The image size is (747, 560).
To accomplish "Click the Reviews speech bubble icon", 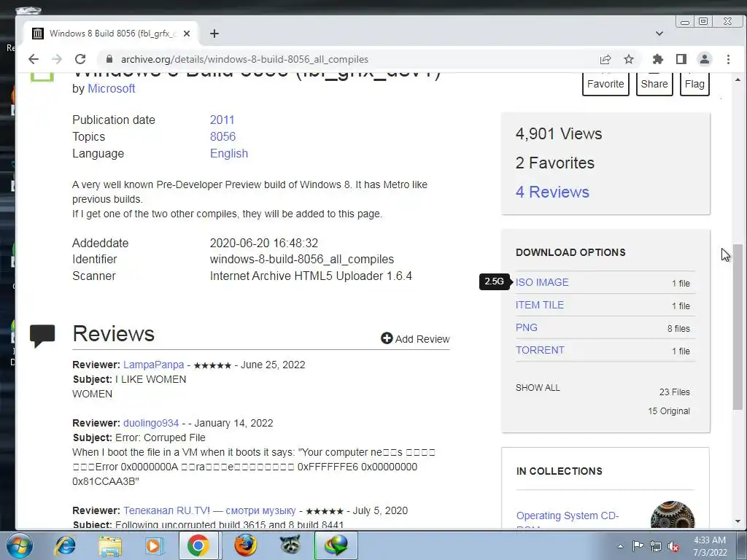I will pos(42,335).
